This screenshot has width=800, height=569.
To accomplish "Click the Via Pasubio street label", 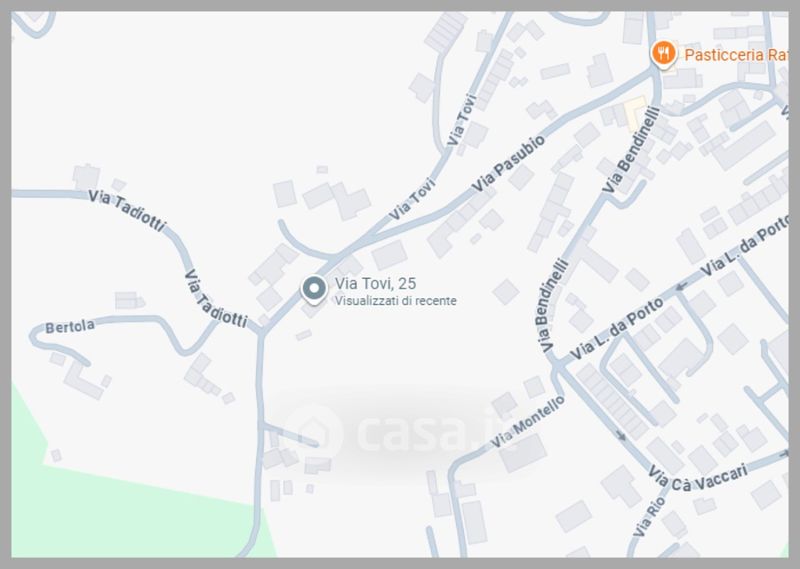I will pos(508,164).
